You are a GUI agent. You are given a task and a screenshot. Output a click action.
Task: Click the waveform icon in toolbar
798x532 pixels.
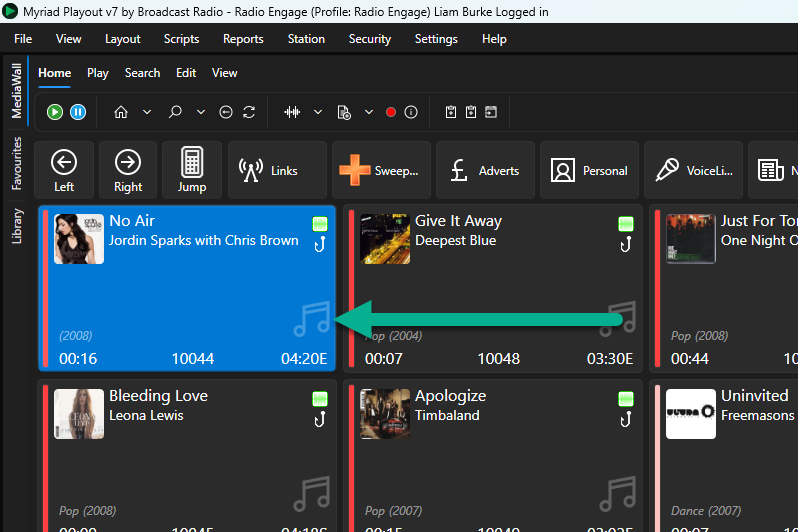pos(292,112)
